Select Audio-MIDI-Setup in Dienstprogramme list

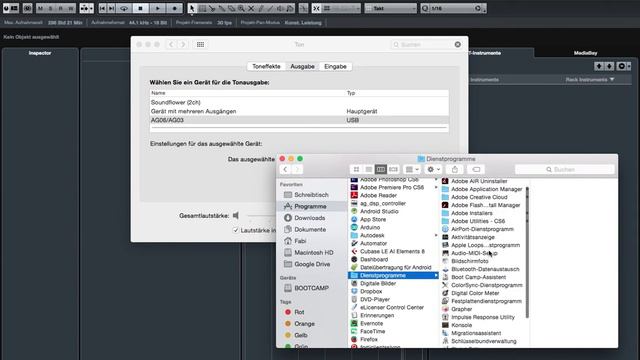click(474, 253)
